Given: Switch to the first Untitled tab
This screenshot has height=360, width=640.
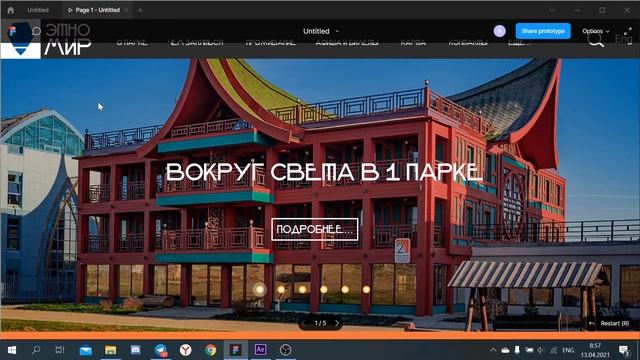Looking at the screenshot, I should (x=38, y=10).
